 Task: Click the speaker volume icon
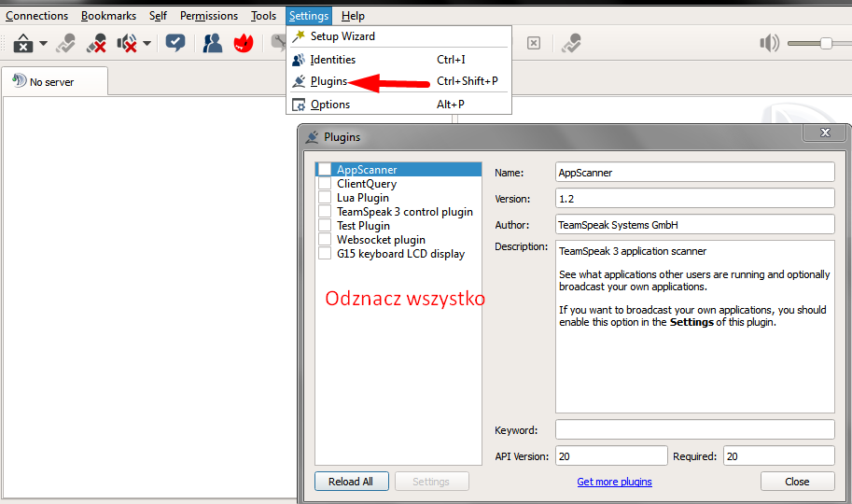click(769, 43)
